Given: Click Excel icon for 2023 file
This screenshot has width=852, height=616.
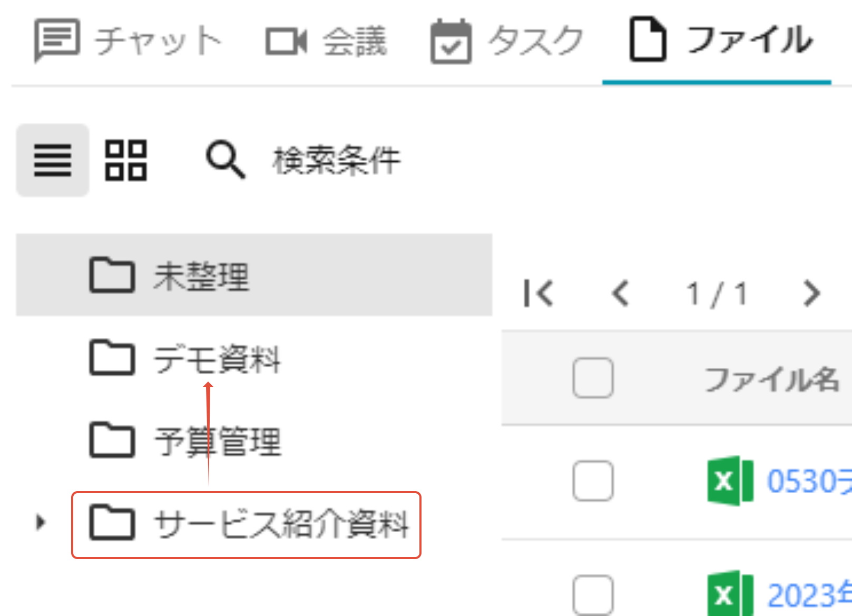Looking at the screenshot, I should [730, 594].
